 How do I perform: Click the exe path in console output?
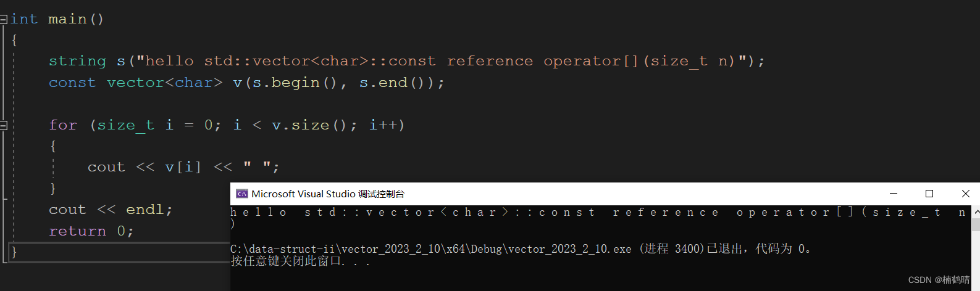[x=430, y=249]
